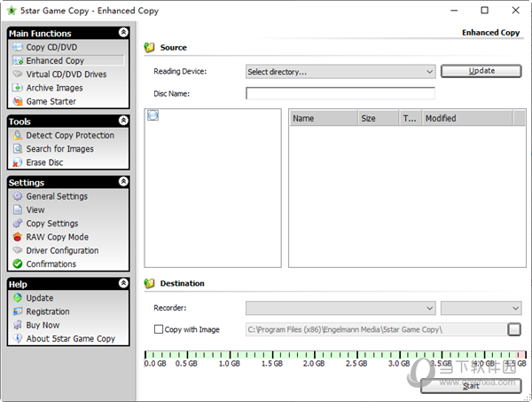Click the Buy Now cart icon

pyautogui.click(x=18, y=325)
